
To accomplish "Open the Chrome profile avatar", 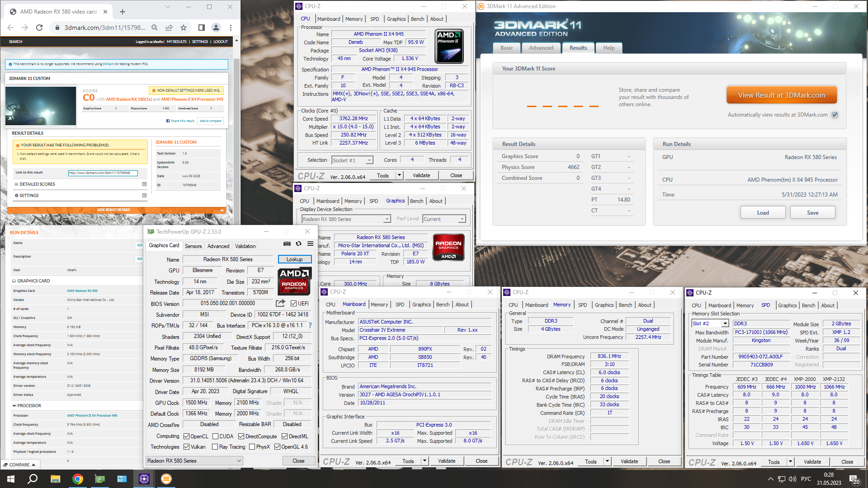I will (x=216, y=28).
